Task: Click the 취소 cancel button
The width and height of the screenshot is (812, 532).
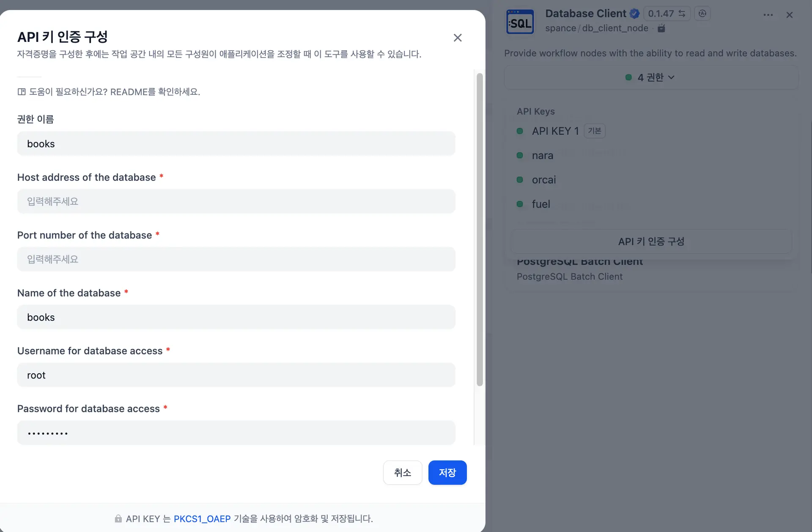Action: coord(402,472)
